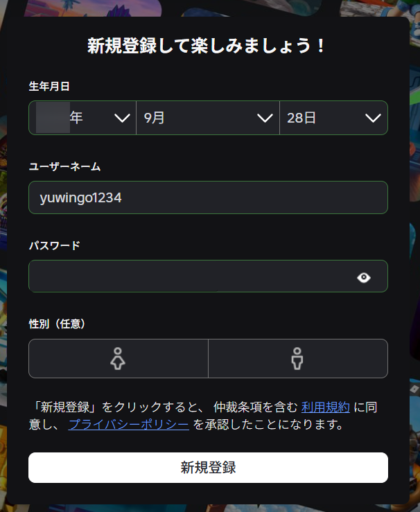The width and height of the screenshot is (420, 512).
Task: Select the male gender icon
Action: pos(297,358)
